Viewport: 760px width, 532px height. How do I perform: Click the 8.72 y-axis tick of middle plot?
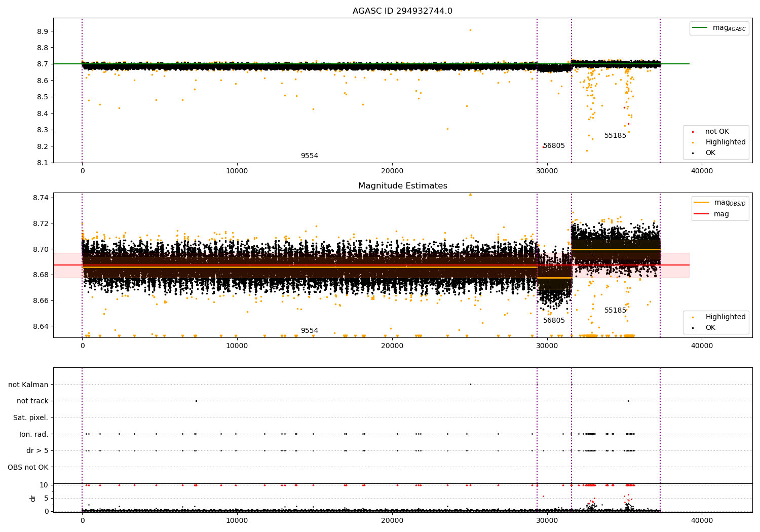(x=41, y=223)
